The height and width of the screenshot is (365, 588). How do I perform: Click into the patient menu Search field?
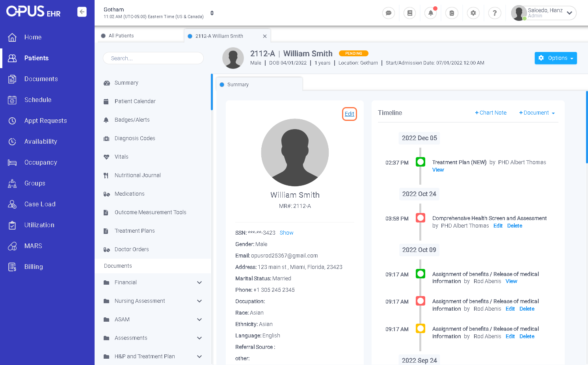tap(153, 58)
